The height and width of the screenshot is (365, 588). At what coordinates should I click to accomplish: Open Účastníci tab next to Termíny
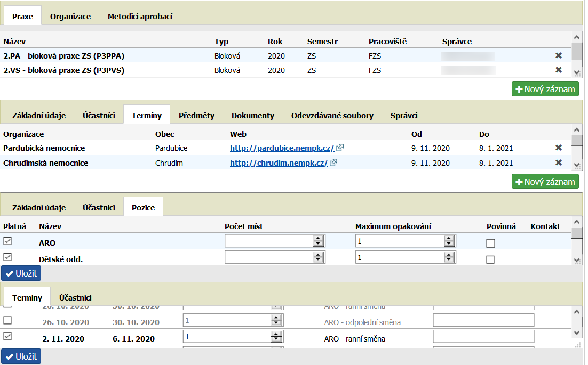coord(99,115)
